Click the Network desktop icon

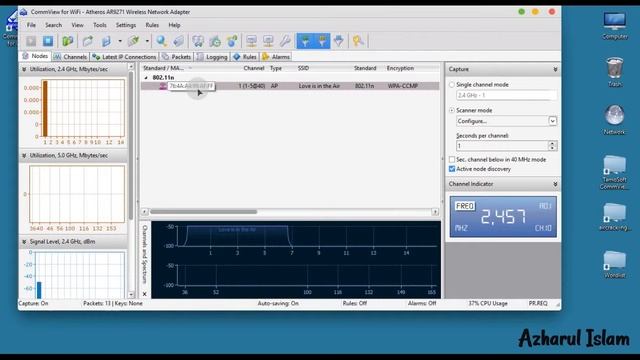(x=614, y=120)
